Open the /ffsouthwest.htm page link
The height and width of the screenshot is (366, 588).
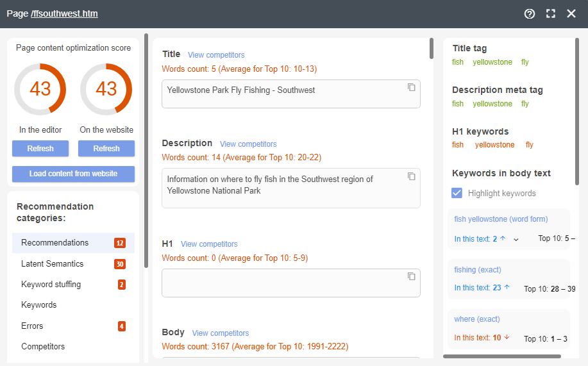click(64, 13)
